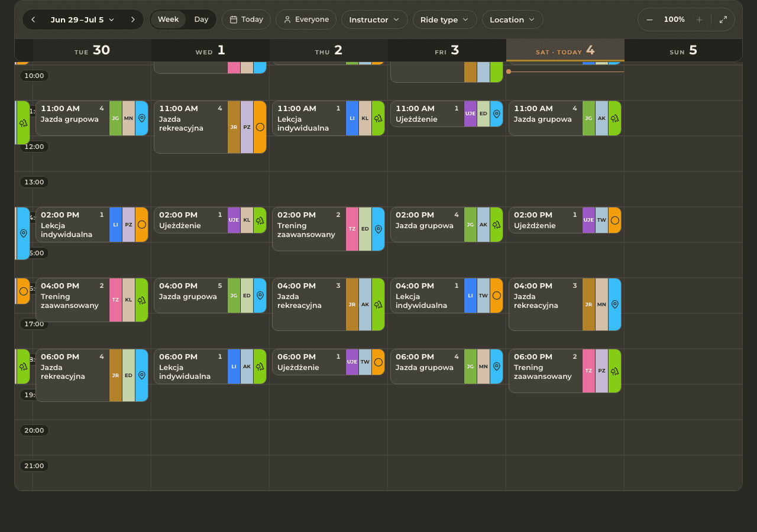Click ED instructor chip on Tuesday 06:00 PM Jazda rekreacyjna

point(129,375)
